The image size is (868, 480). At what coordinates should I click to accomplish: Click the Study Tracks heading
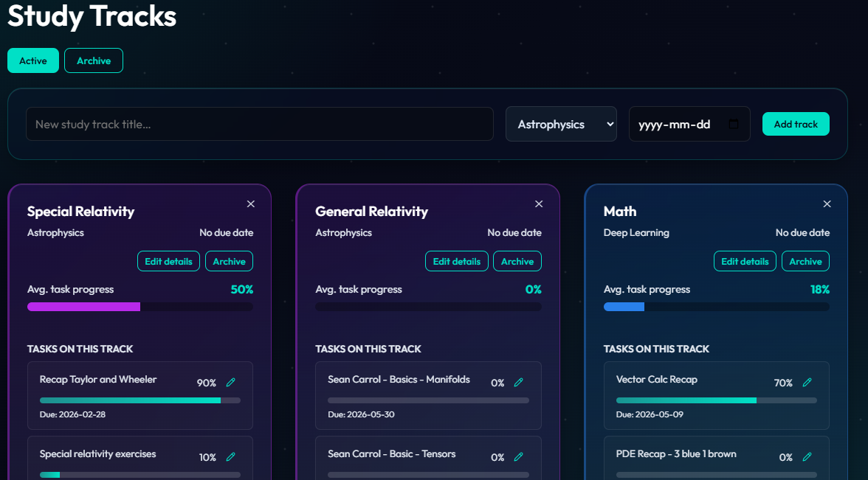tap(92, 15)
